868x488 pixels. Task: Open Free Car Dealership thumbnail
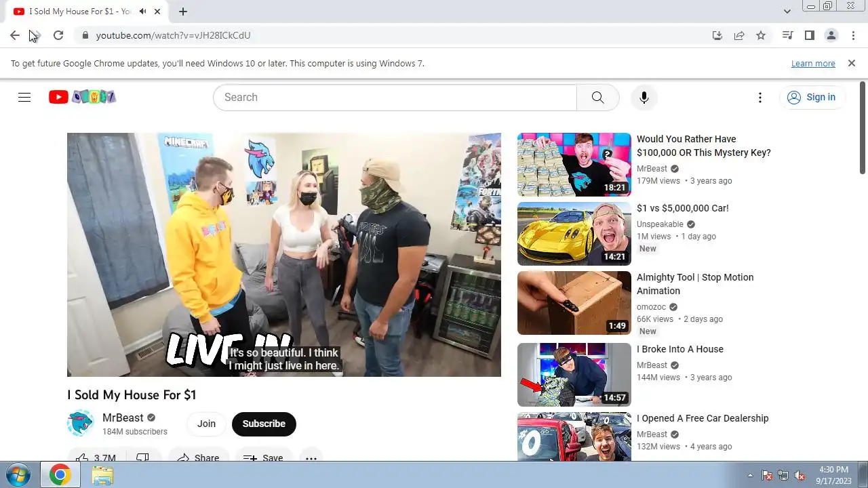(x=574, y=437)
